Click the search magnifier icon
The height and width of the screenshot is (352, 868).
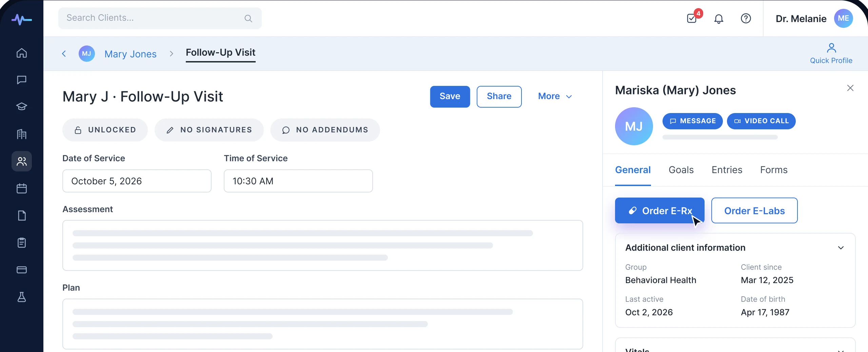[248, 18]
